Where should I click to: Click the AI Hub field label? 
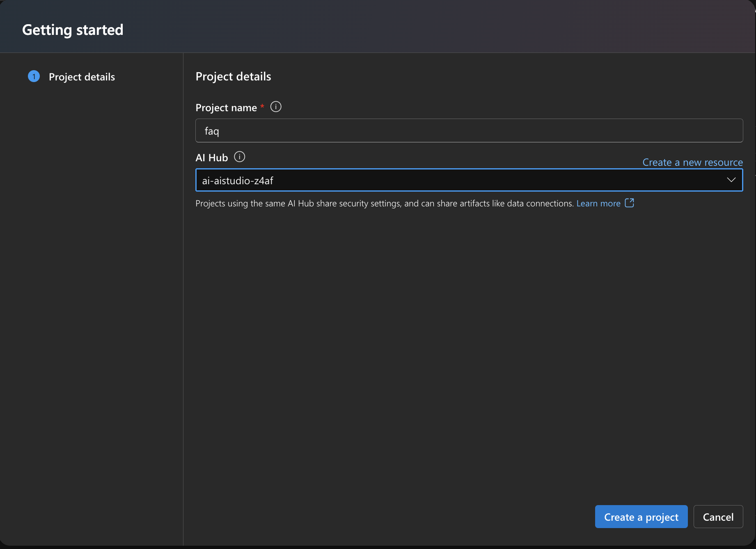[211, 158]
